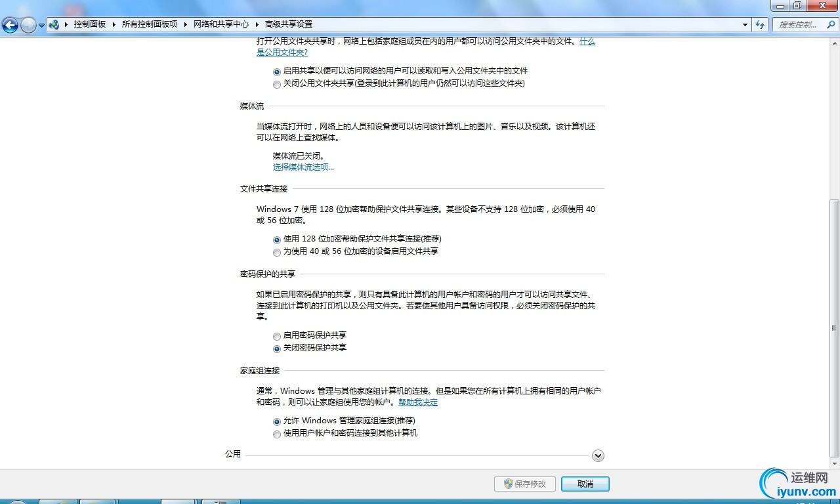Open 选择媒体流选项... link

(x=303, y=167)
